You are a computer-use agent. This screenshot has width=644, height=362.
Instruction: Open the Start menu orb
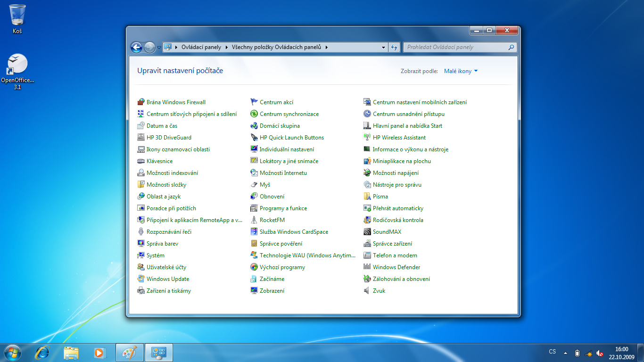[x=12, y=353]
